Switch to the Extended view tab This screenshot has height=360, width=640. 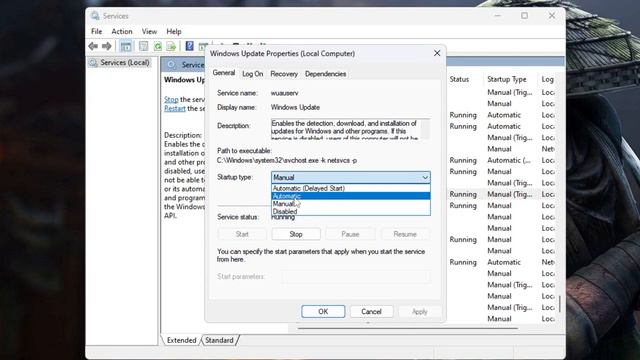click(181, 340)
